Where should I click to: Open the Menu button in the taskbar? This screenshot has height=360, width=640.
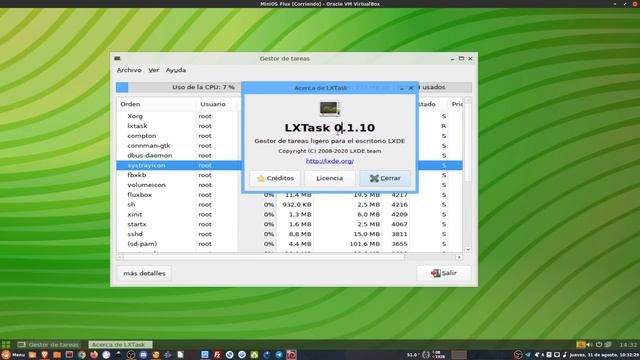point(13,355)
